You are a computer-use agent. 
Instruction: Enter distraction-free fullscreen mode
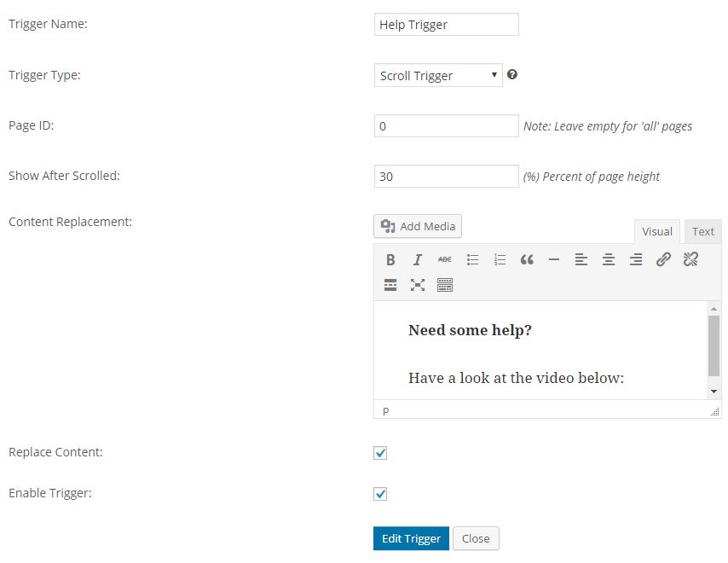(x=418, y=286)
